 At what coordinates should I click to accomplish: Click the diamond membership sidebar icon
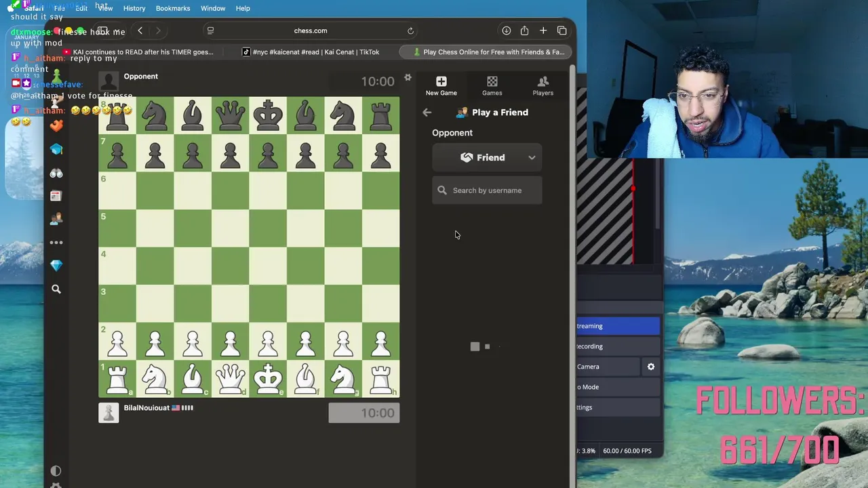[56, 265]
